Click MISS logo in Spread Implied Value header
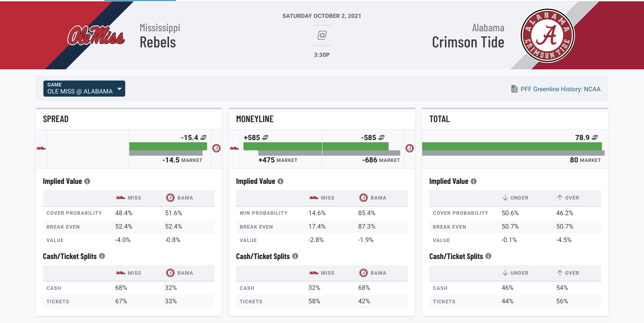 click(x=121, y=198)
